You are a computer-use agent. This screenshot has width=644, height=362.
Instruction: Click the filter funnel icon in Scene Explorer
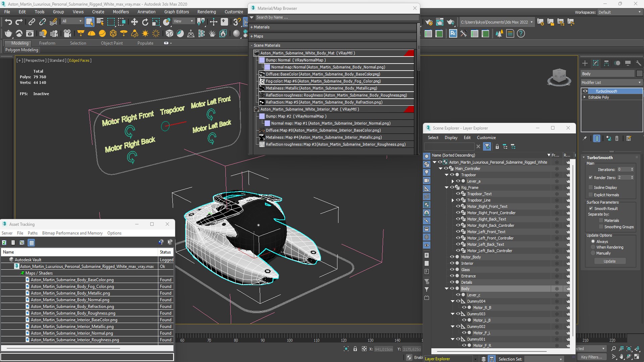[487, 146]
